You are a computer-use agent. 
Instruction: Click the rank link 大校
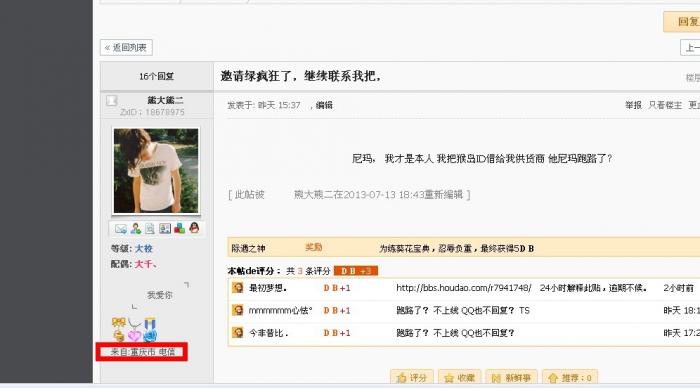click(x=144, y=248)
